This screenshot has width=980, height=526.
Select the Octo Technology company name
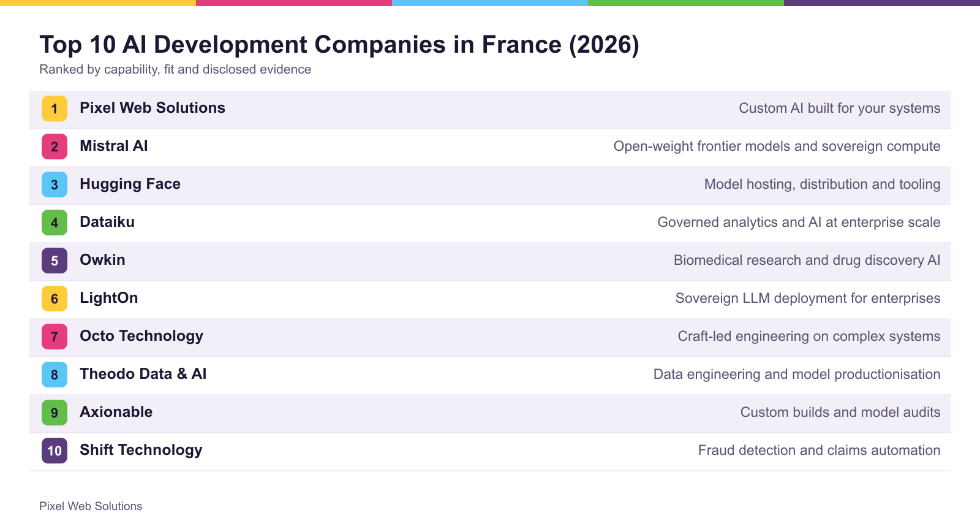click(141, 336)
